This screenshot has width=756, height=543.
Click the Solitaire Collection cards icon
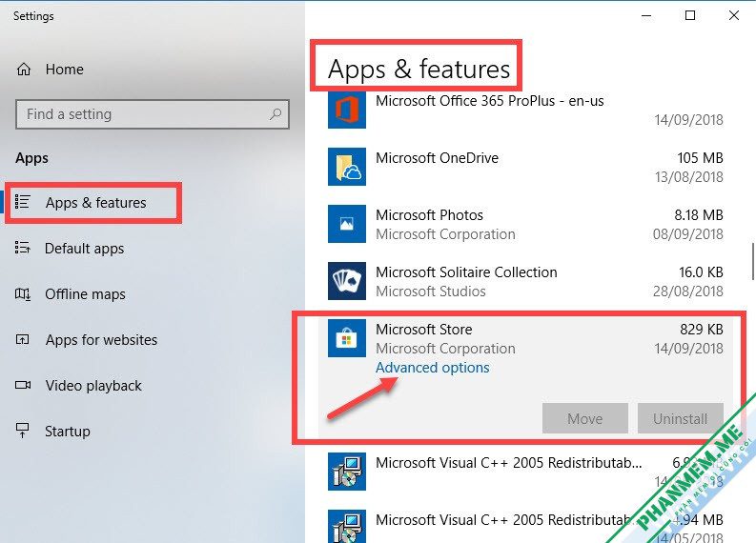pyautogui.click(x=347, y=281)
